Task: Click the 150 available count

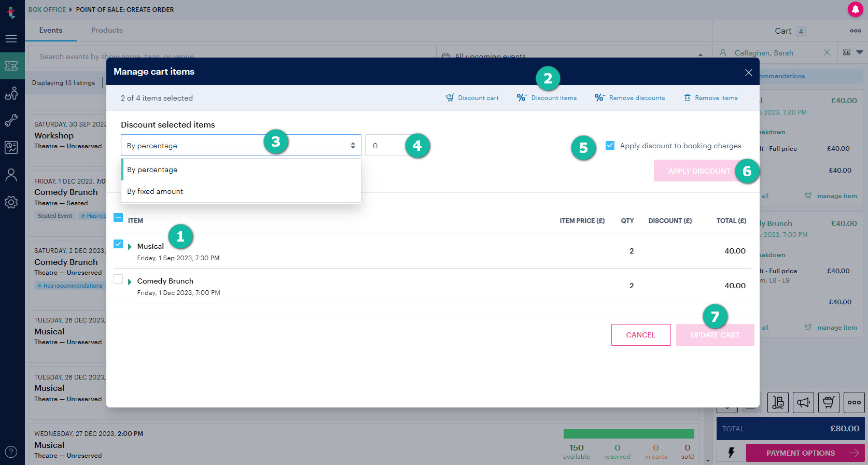Action: coord(577,451)
